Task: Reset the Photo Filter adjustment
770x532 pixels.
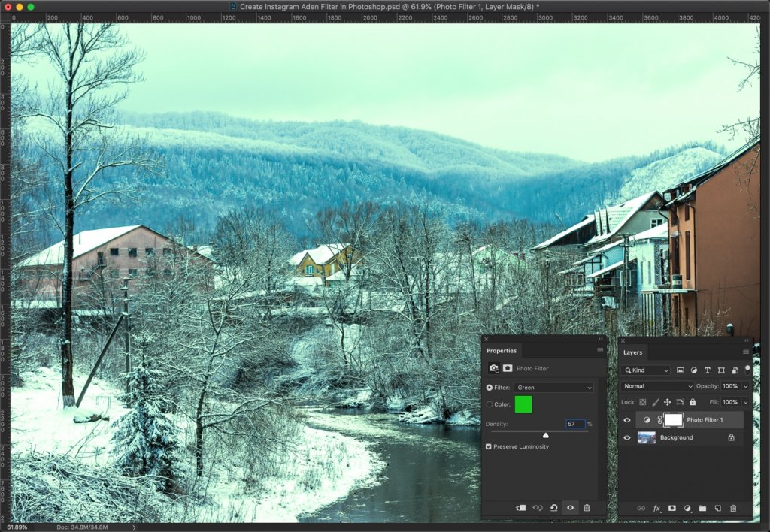Action: pyautogui.click(x=554, y=508)
